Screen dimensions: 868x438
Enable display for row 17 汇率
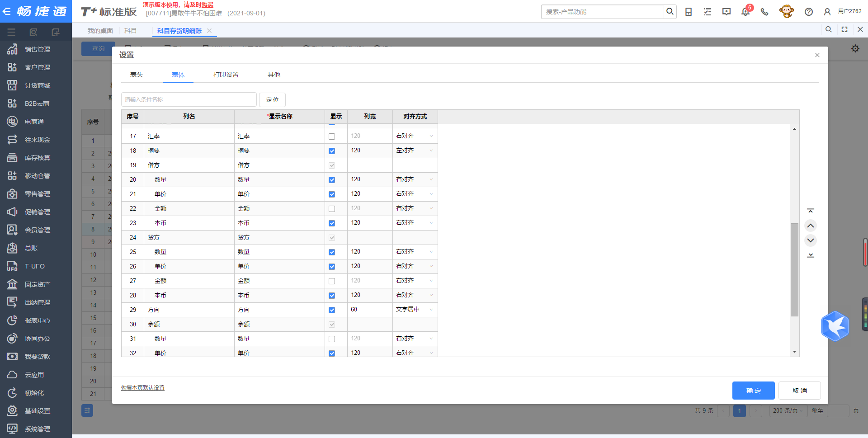tap(332, 137)
